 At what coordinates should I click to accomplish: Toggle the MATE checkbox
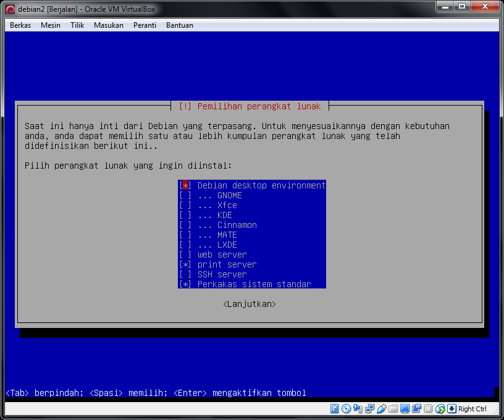185,235
